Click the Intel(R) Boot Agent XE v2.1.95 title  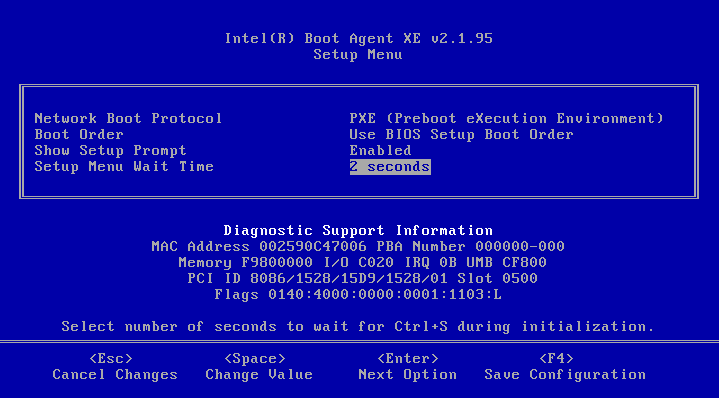click(x=359, y=39)
